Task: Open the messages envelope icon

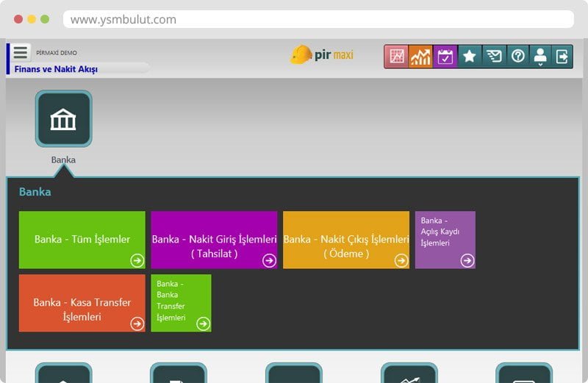Action: [493, 57]
